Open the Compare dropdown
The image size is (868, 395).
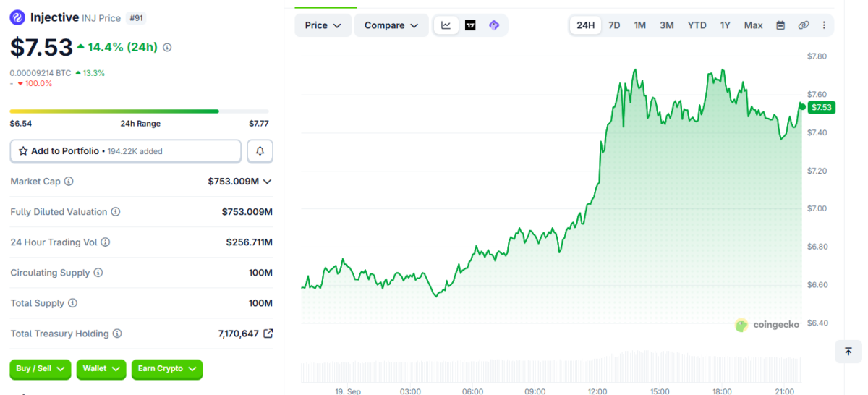point(391,25)
